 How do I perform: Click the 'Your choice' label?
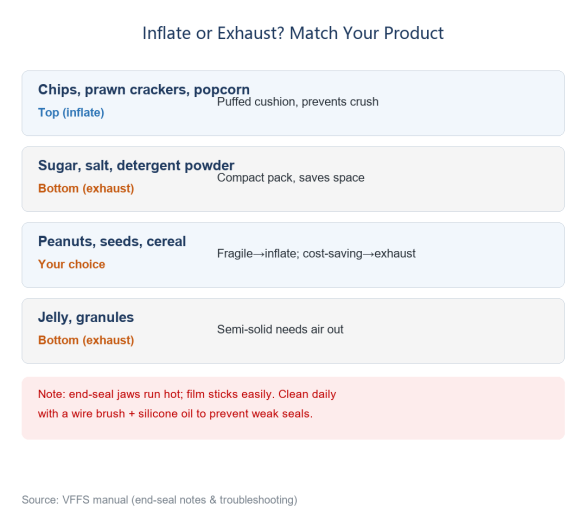pos(71,264)
